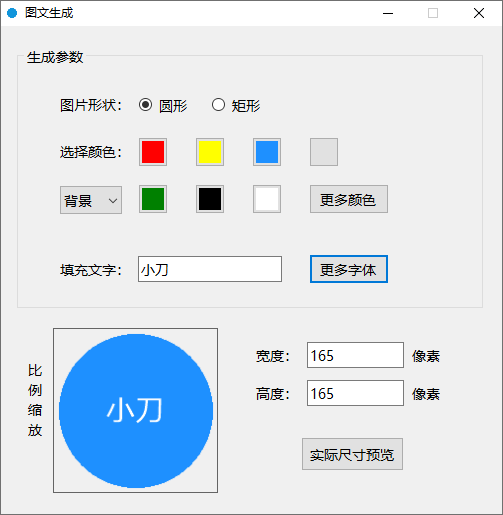Click the 生成参数 group label
This screenshot has height=515, width=503.
click(55, 57)
